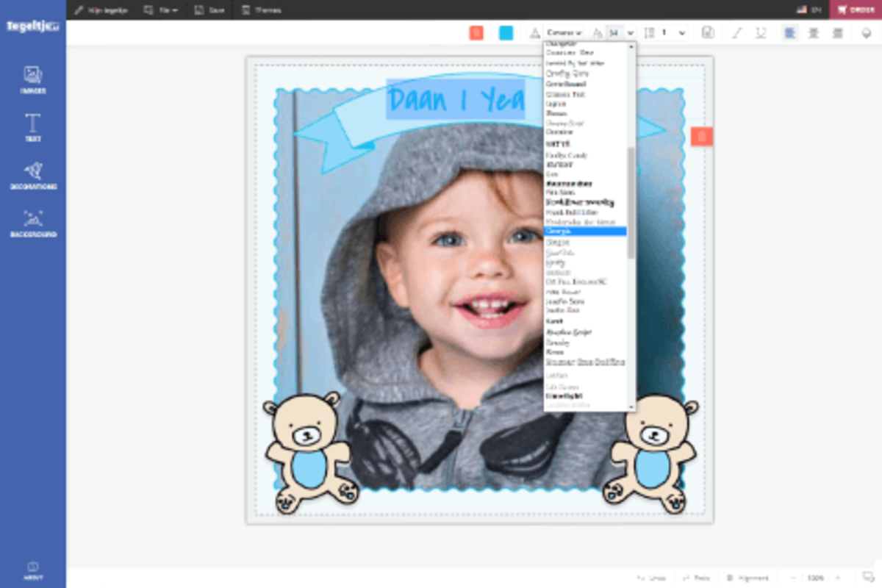Viewport: 882px width, 588px height.
Task: Toggle center text alignment
Action: 814,33
